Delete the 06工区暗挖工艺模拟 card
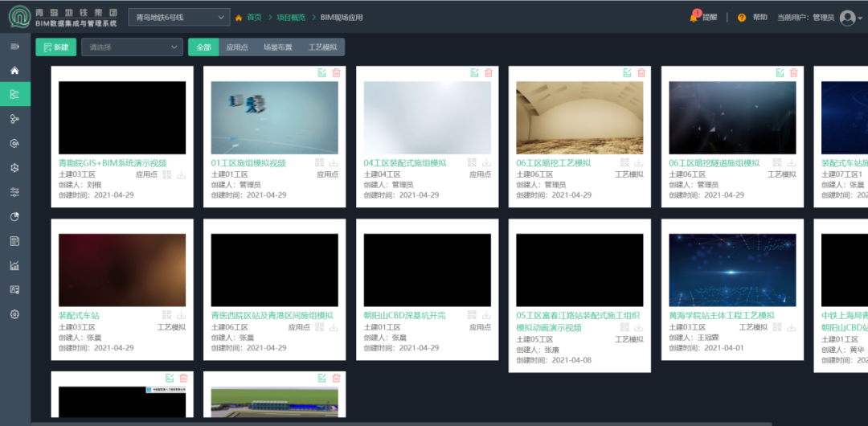 tap(641, 72)
